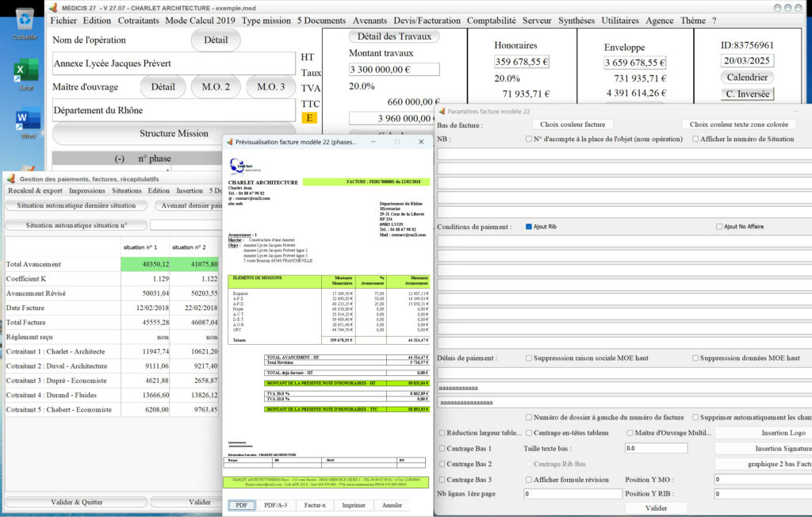Click Insertion Signature button

click(764, 448)
